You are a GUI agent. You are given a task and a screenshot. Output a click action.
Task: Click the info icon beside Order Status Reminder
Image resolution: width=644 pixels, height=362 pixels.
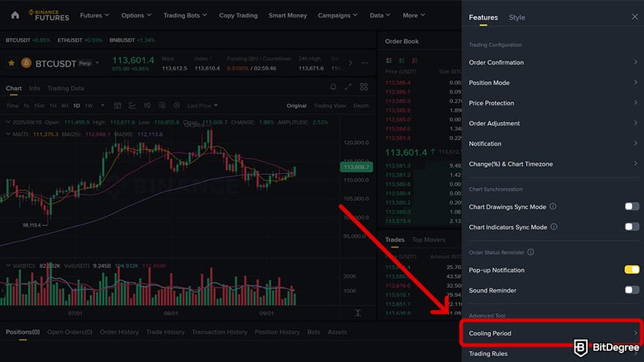pos(531,252)
